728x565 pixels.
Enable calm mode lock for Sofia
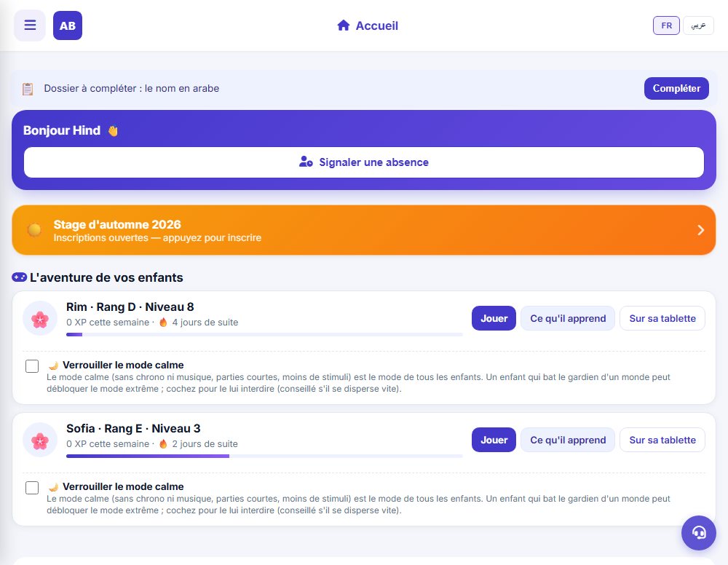tap(32, 488)
